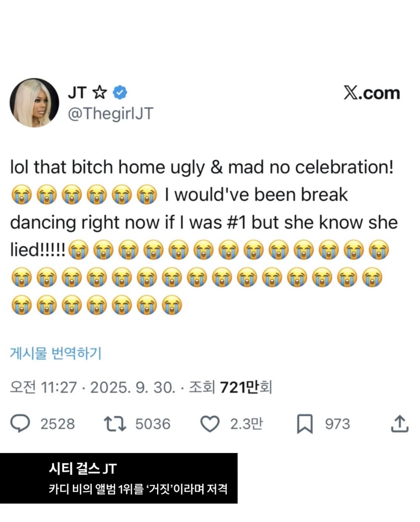Open JT's profile picture
The image size is (420, 522).
(x=34, y=103)
